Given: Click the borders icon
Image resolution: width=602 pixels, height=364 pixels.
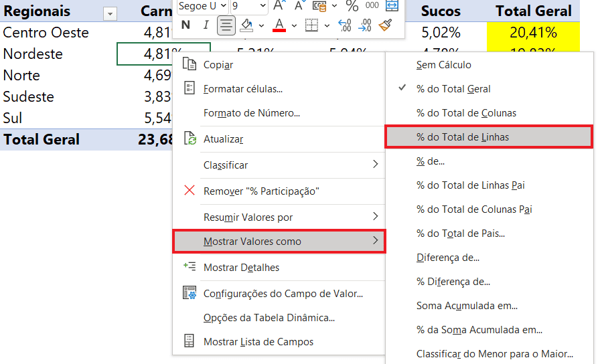Looking at the screenshot, I should point(311,25).
